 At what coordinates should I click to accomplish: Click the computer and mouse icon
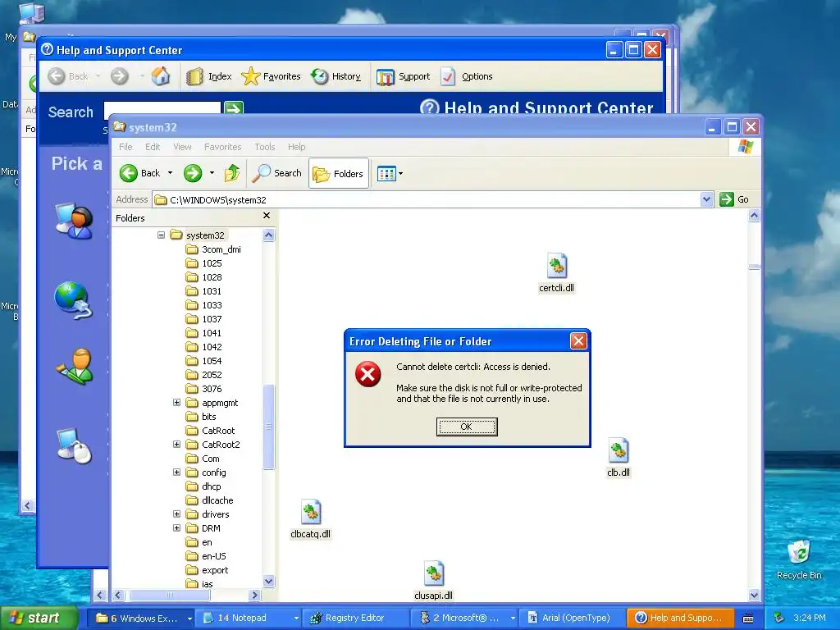coord(75,445)
